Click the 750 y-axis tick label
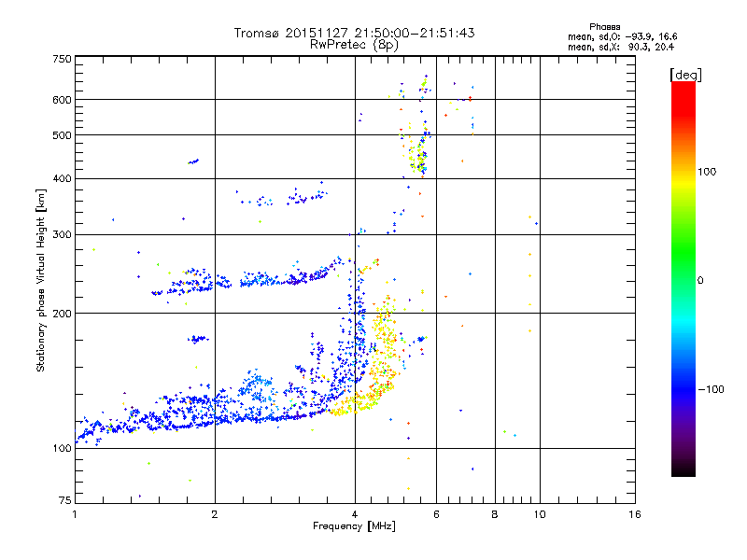This screenshot has width=747, height=560. 62,59
